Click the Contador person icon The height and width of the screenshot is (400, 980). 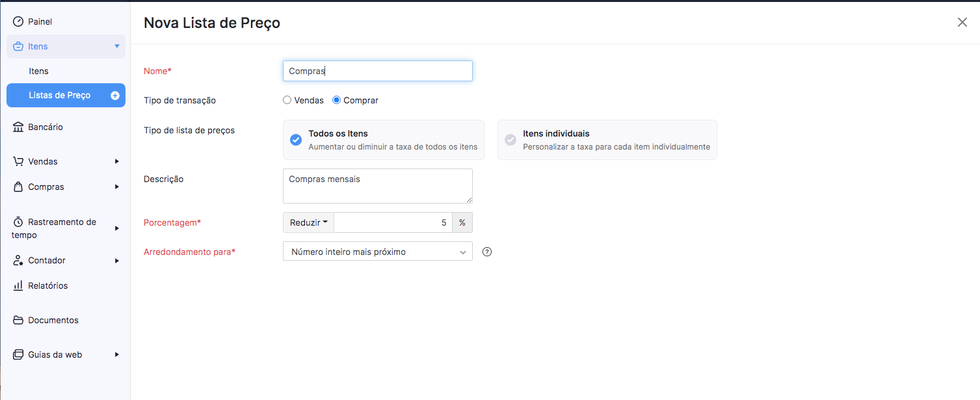18,260
